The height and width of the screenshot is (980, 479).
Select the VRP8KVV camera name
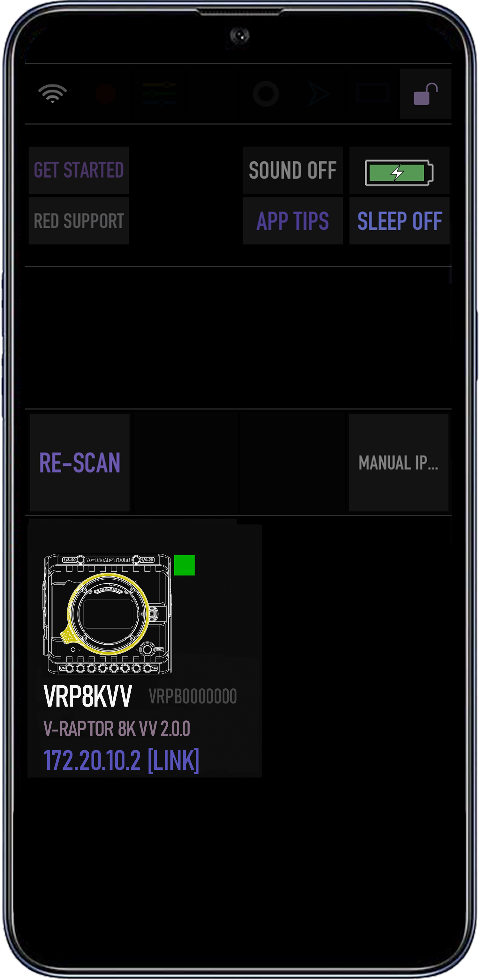[x=88, y=696]
